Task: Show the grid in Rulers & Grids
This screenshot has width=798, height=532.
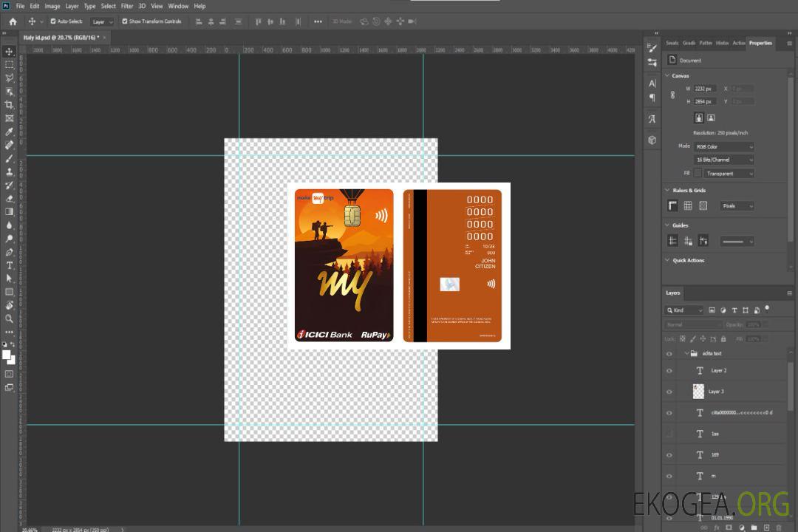Action: point(688,205)
